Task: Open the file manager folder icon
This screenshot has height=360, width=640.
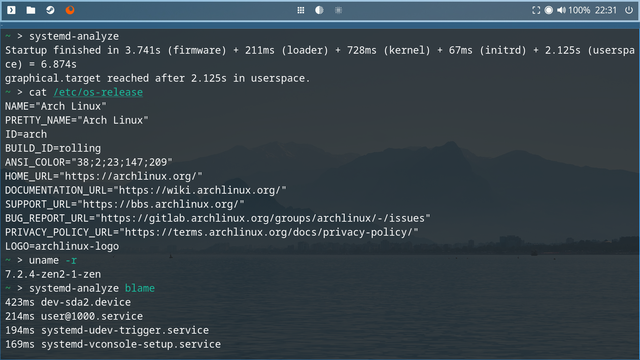Action: pyautogui.click(x=31, y=10)
